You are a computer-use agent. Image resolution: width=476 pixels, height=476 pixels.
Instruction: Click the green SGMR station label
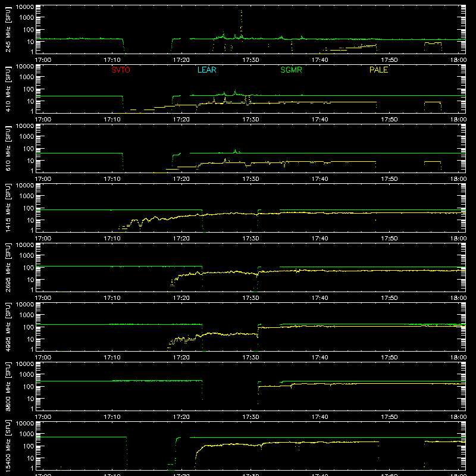coord(291,70)
